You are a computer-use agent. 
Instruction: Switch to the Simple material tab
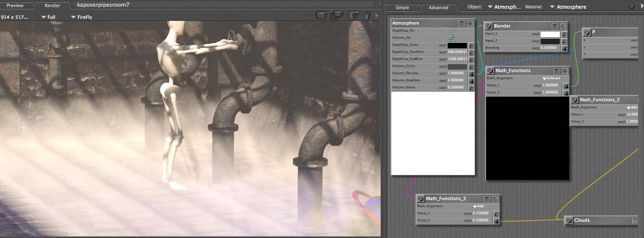point(402,8)
